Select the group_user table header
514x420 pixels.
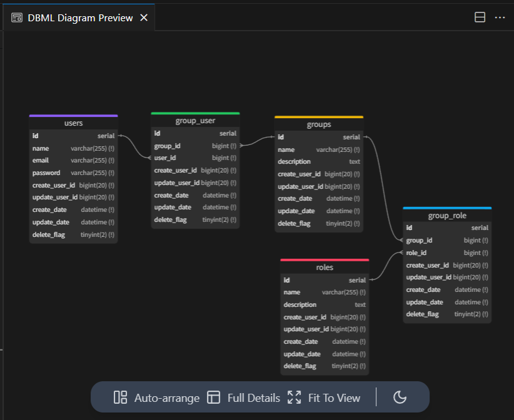coord(195,121)
